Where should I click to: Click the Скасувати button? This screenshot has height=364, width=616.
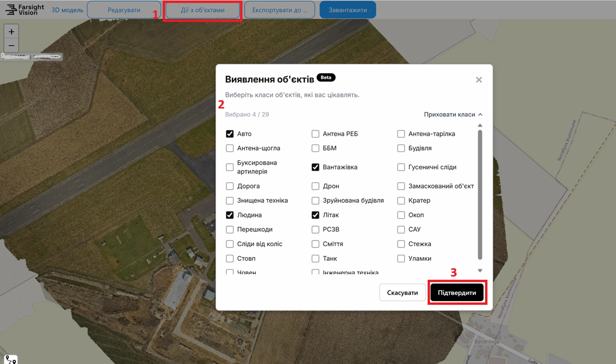402,292
